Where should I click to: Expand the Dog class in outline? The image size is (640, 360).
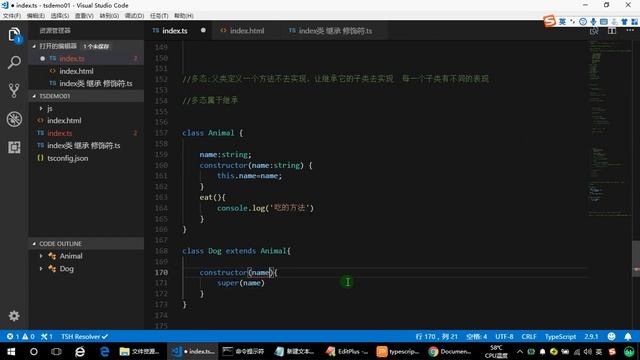pyautogui.click(x=41, y=269)
